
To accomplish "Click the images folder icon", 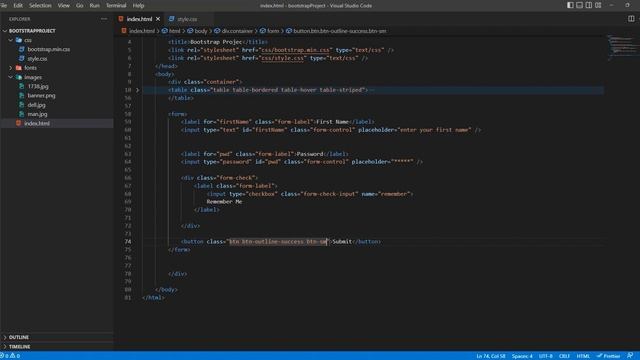I will [x=19, y=77].
